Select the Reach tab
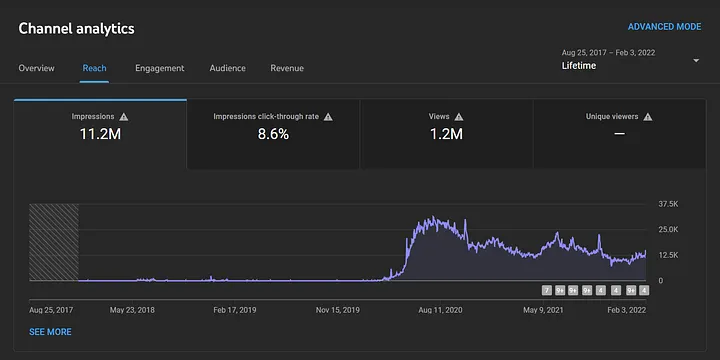 coord(94,68)
